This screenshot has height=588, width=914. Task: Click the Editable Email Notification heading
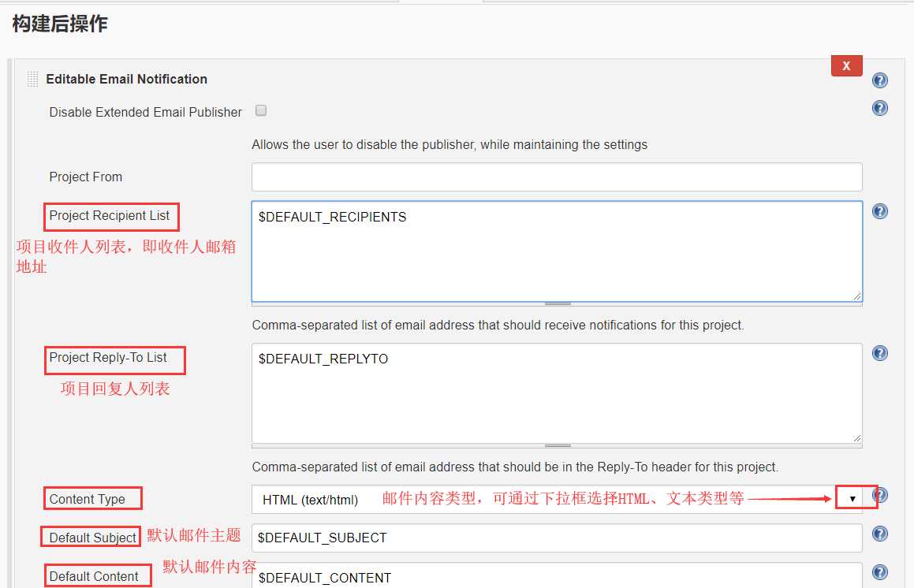coord(126,79)
